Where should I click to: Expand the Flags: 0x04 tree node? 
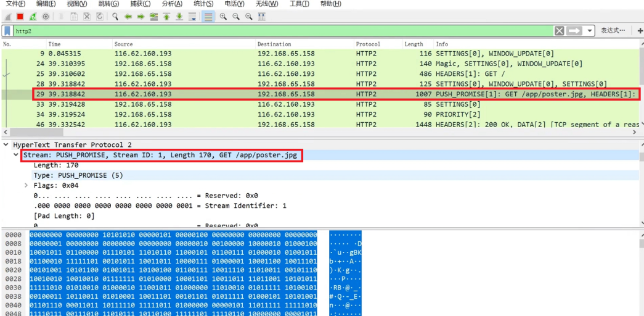click(x=26, y=185)
